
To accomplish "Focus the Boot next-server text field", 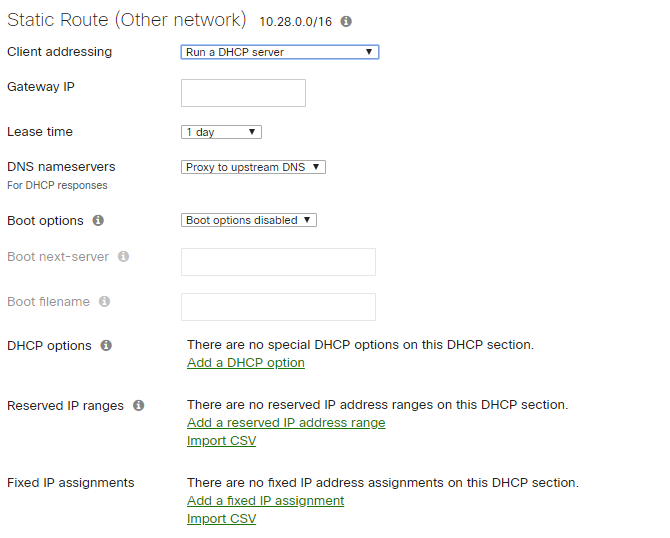I will pos(278,262).
